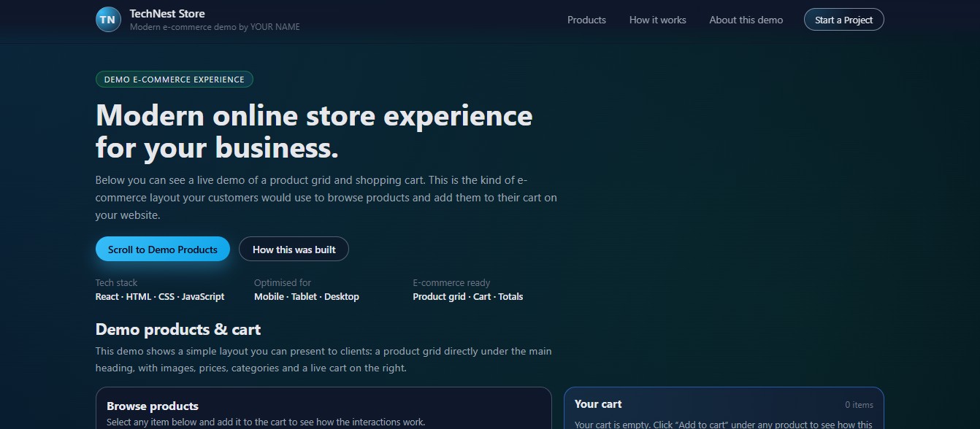Click the How this was built button
The height and width of the screenshot is (429, 980).
[294, 249]
